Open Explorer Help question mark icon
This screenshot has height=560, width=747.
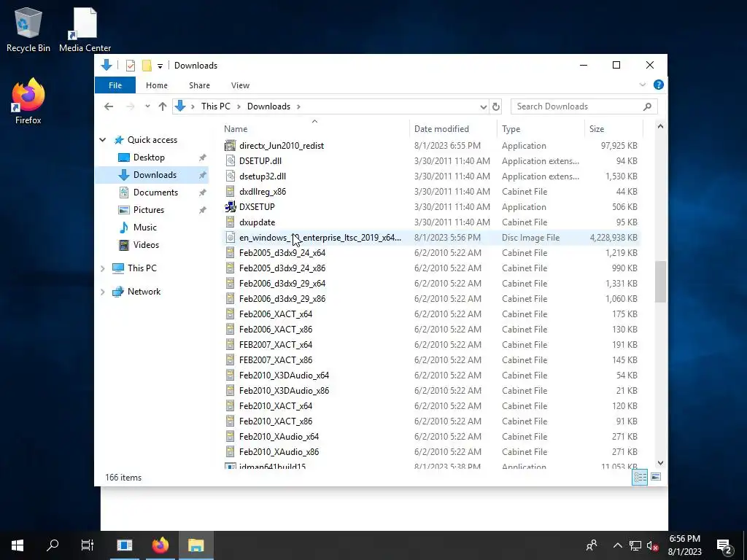659,85
